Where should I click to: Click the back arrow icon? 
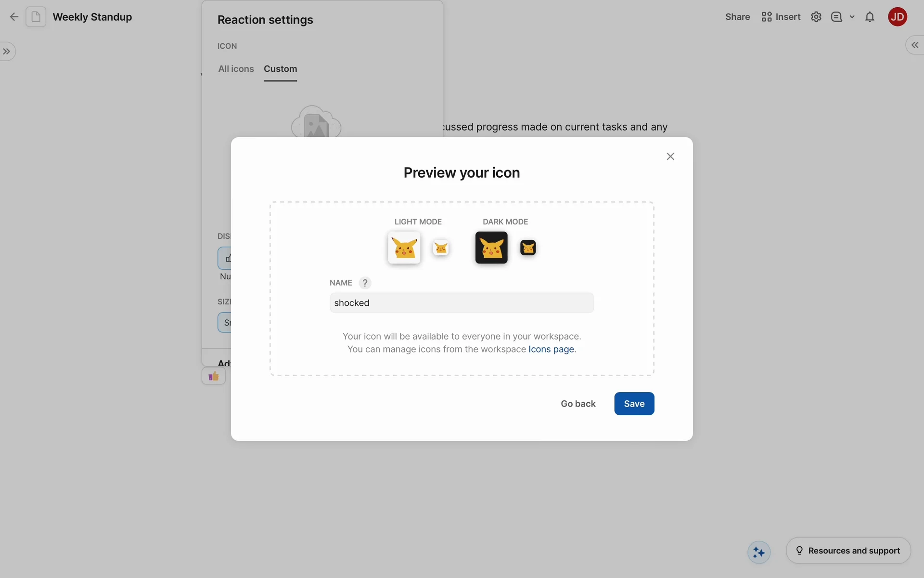tap(14, 17)
